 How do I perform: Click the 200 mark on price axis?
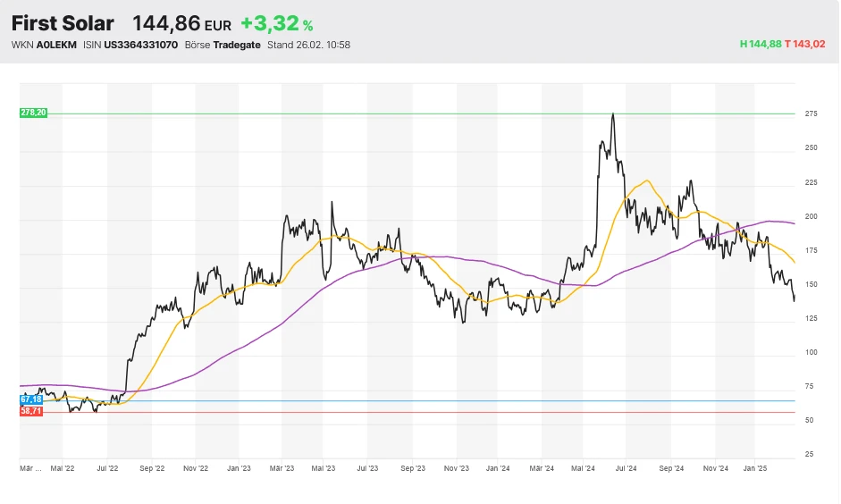pos(812,216)
